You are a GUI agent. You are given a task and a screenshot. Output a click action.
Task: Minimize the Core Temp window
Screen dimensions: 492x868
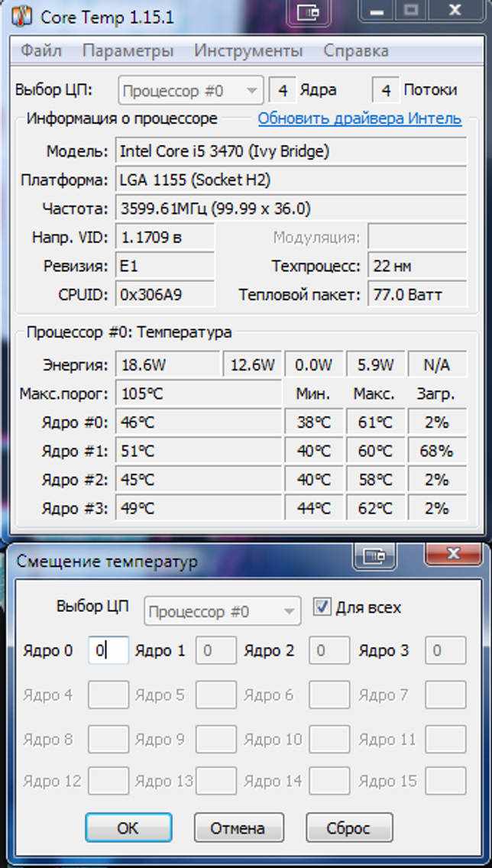[377, 9]
